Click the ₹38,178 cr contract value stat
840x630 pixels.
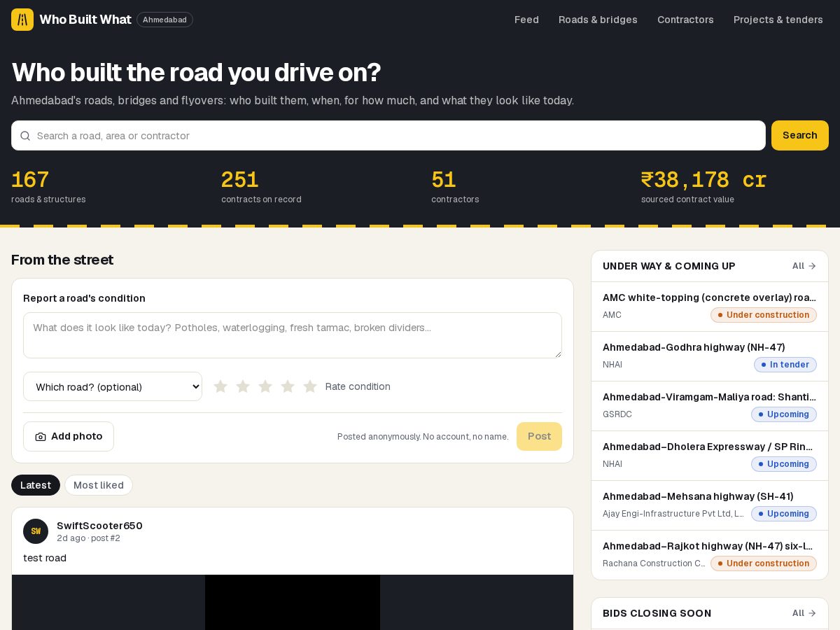coord(703,187)
